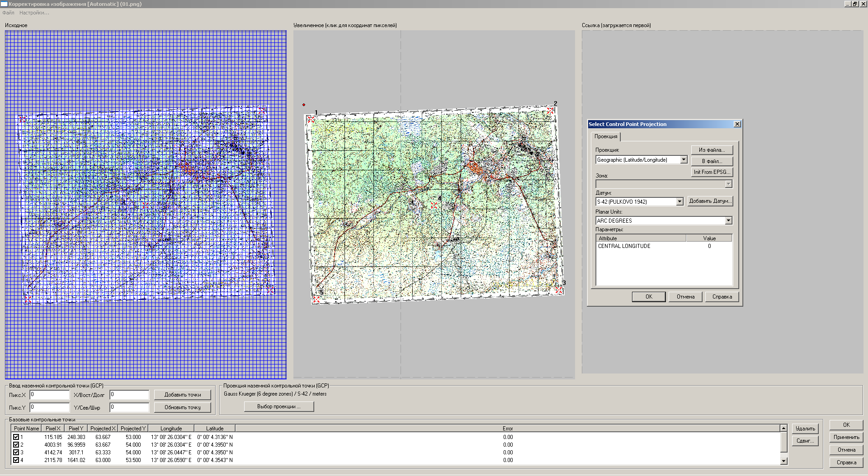Open the Настройки menu
The height and width of the screenshot is (476, 868).
pos(34,13)
